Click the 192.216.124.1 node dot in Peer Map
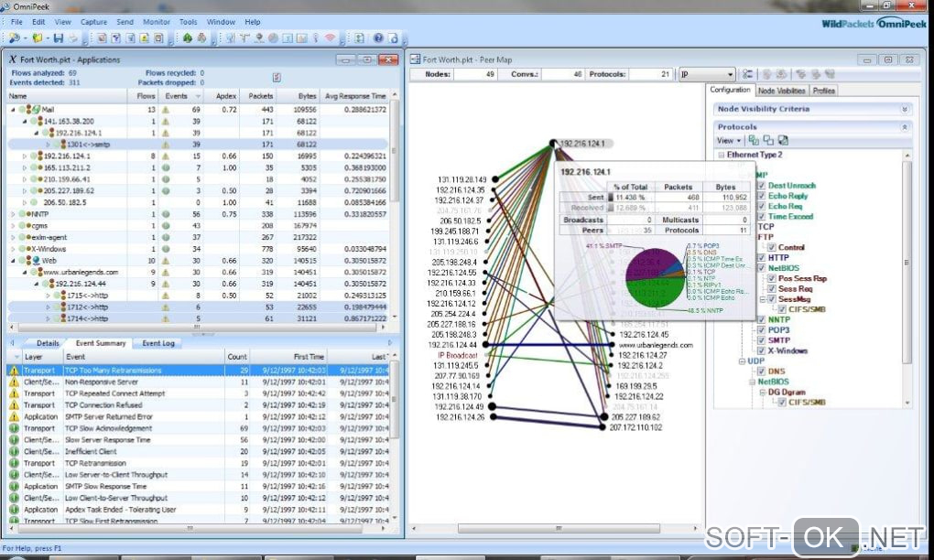Viewport: 934px width, 560px height. [x=553, y=144]
